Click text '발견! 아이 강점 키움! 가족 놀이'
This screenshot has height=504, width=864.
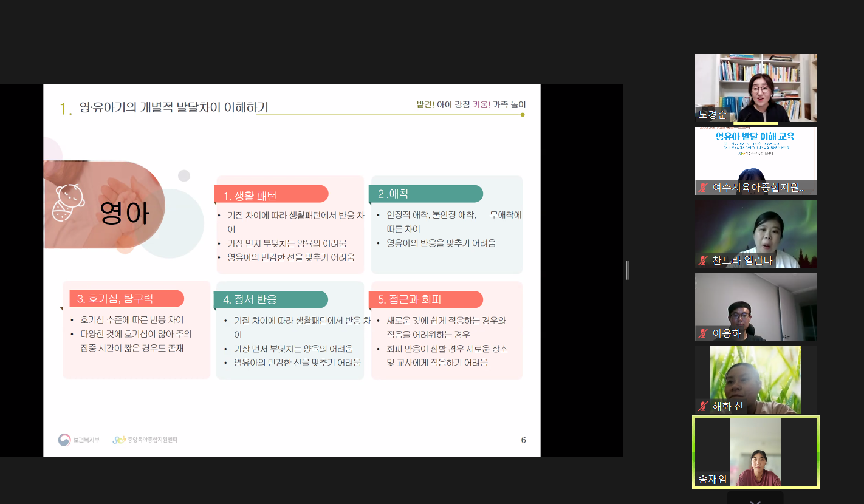pos(471,104)
